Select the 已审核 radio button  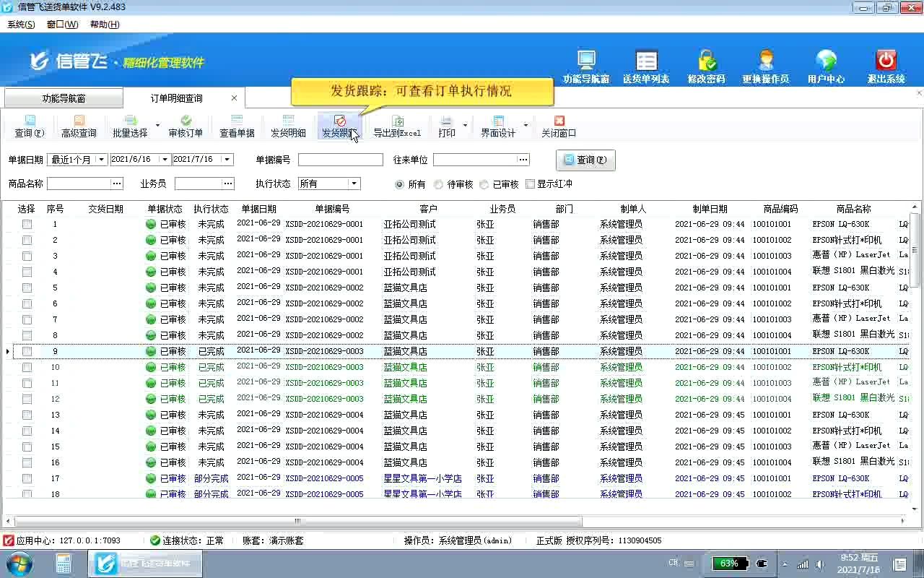point(484,184)
